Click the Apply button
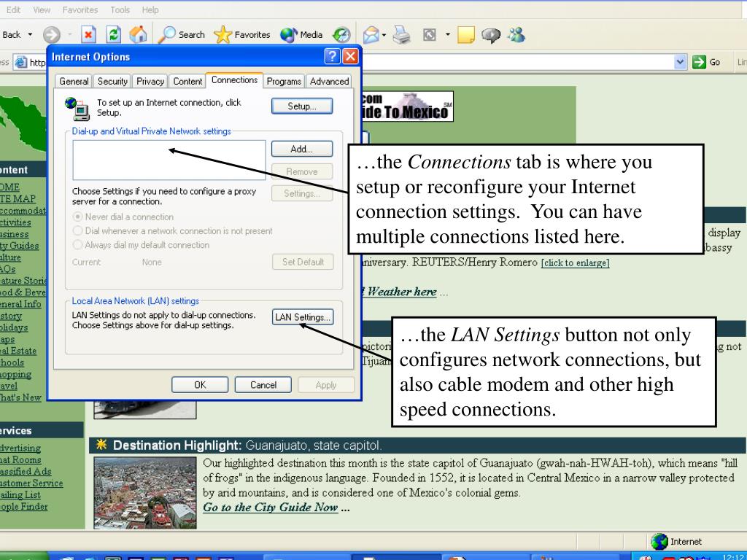 coord(326,385)
